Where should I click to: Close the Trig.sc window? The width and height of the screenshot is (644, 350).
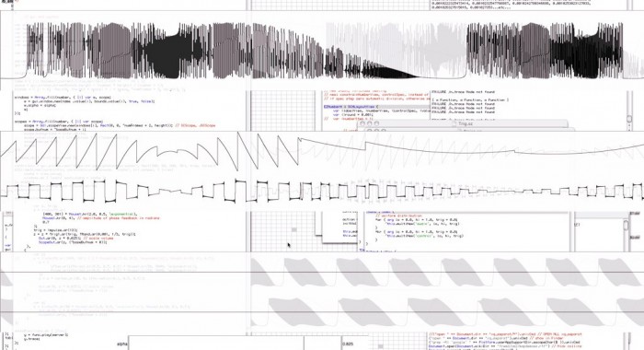pyautogui.click(x=362, y=123)
